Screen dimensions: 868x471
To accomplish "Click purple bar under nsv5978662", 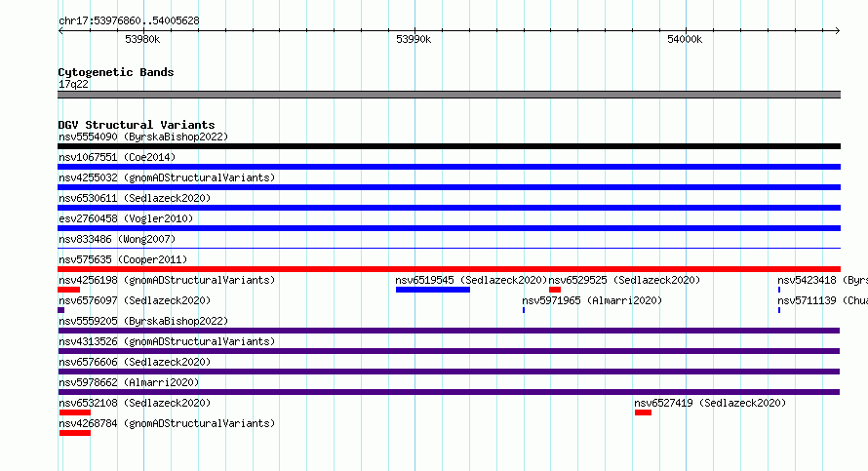I will tap(449, 392).
